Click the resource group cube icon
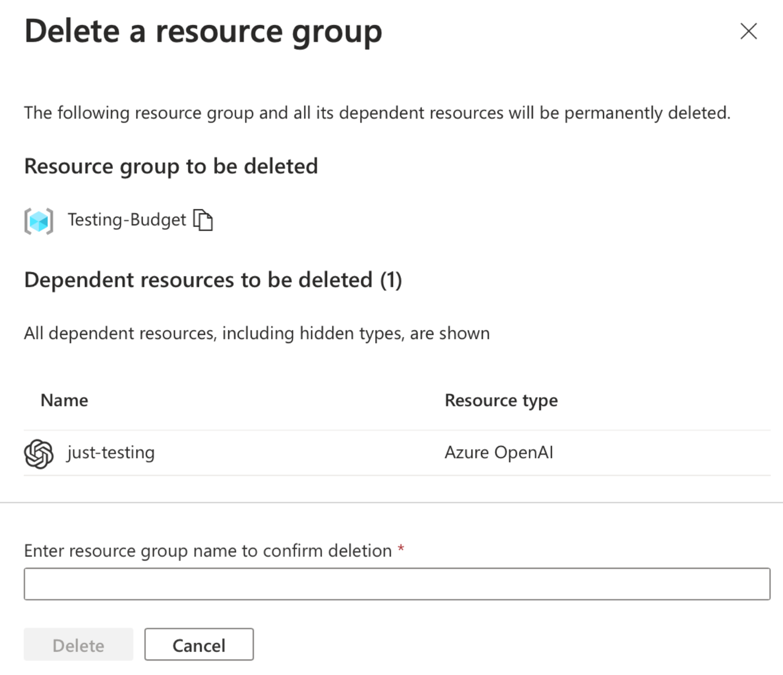 39,221
